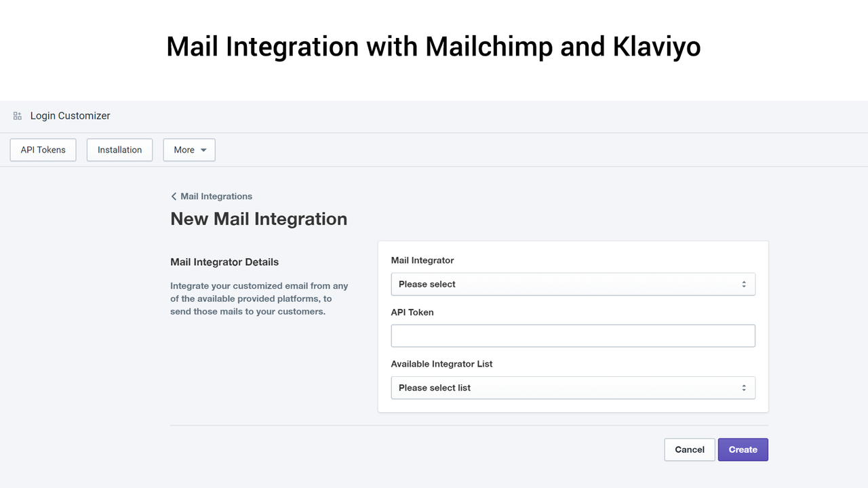Screen dimensions: 868x488
Task: Click into the API Token text field
Action: coord(573,335)
